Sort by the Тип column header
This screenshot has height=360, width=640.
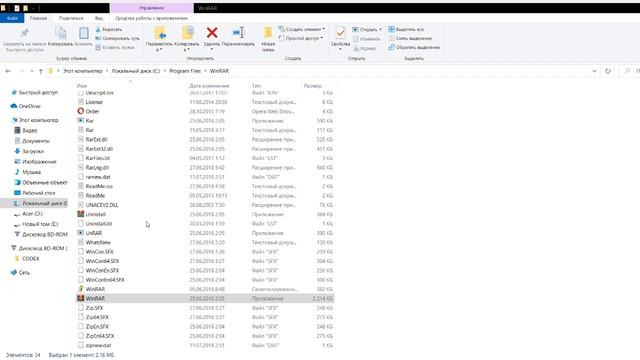click(256, 86)
